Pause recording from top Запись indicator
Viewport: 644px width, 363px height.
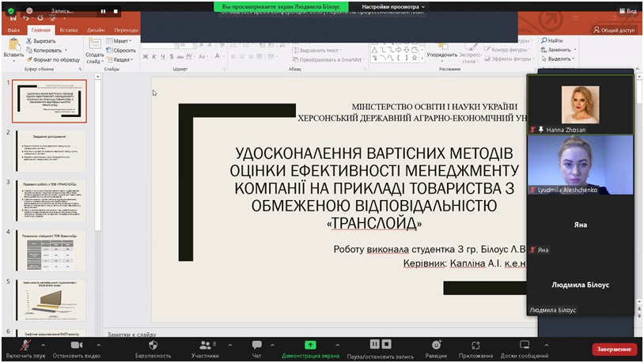[x=103, y=12]
